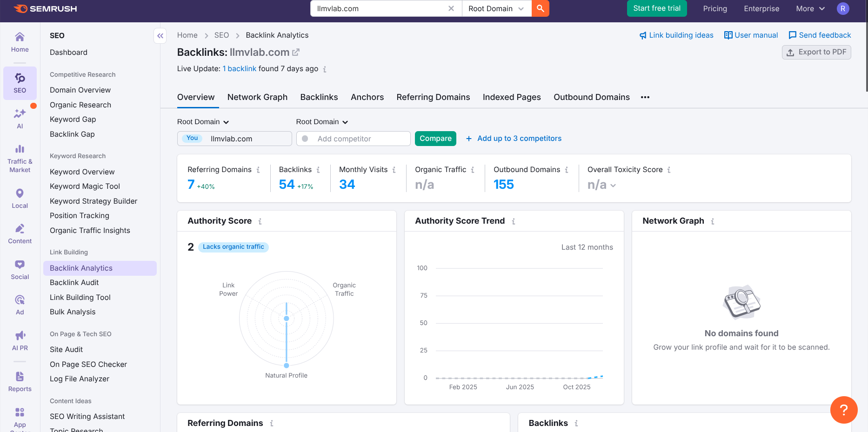Screen dimensions: 868x432
Task: Show Referring Domains metric info icon
Action: pos(258,170)
